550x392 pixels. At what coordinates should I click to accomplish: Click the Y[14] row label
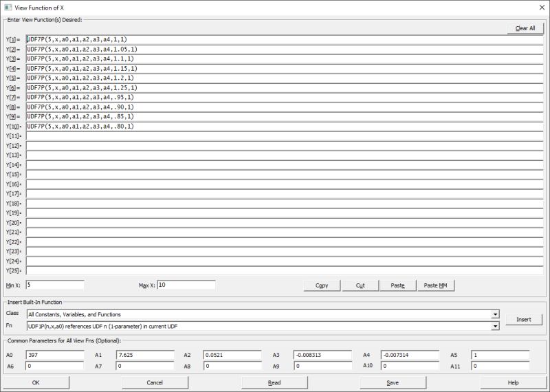(13, 165)
